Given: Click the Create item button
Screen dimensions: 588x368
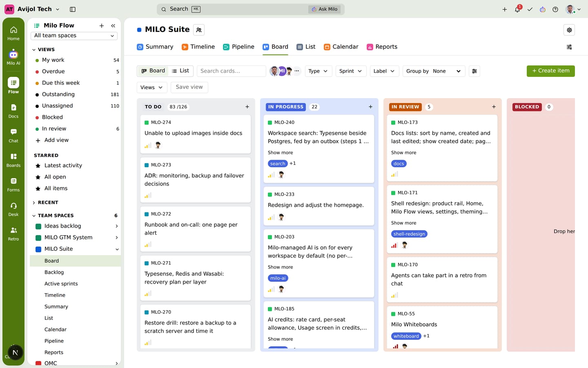Looking at the screenshot, I should [550, 71].
